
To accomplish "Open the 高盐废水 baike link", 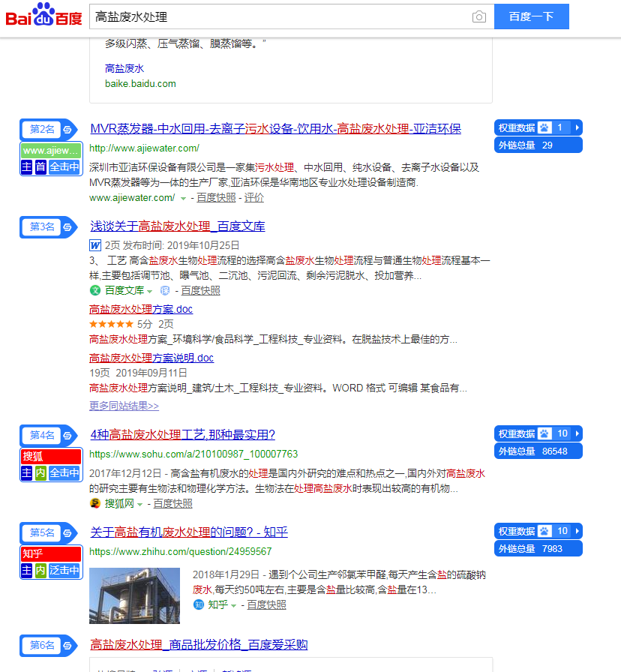I will tap(124, 68).
